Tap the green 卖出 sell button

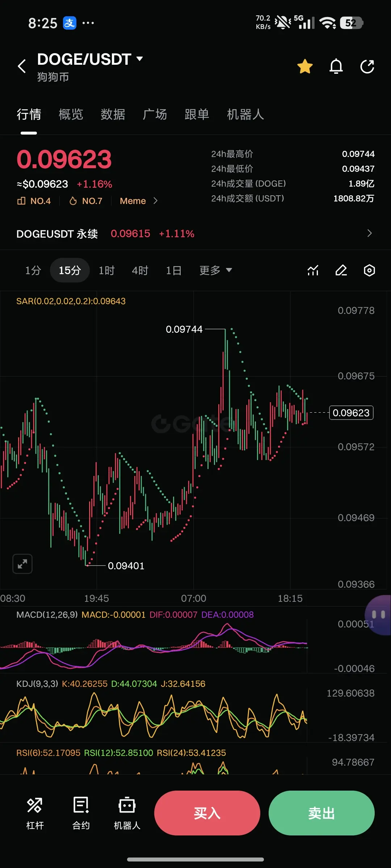pos(321,813)
